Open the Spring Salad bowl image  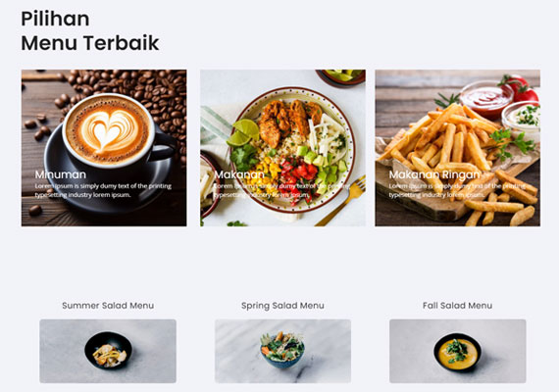point(282,351)
